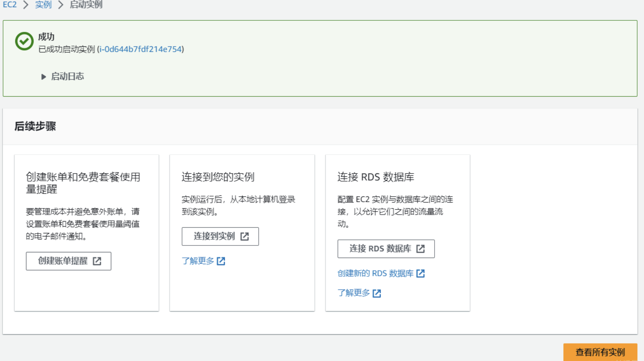Click external icon beside 了解更多 in RDS card

[x=377, y=293]
